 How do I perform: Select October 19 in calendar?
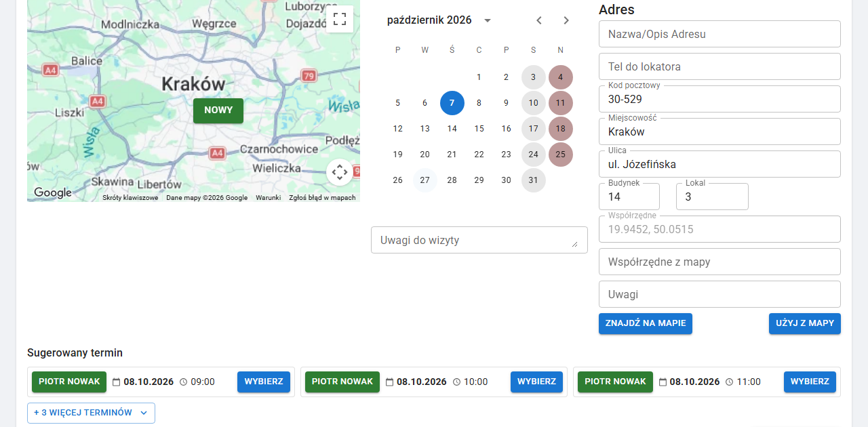click(398, 155)
